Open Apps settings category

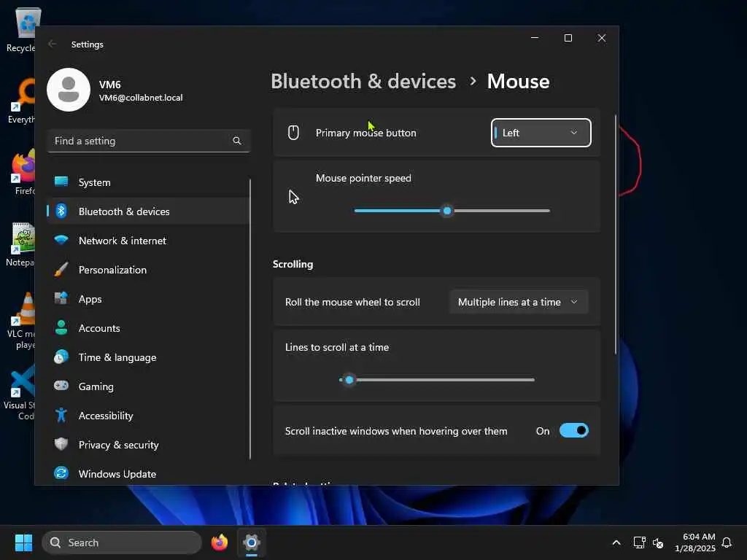(x=148, y=299)
